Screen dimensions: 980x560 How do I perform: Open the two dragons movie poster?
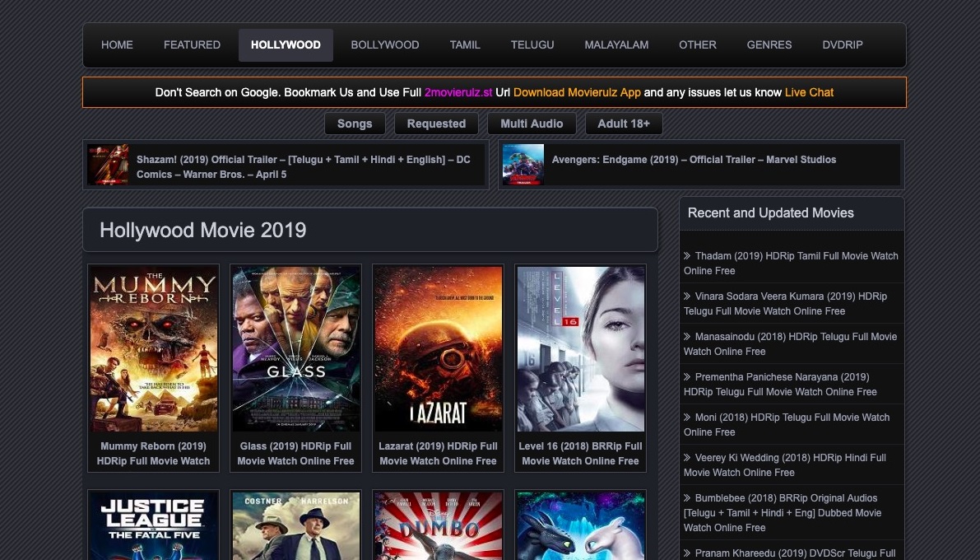click(x=581, y=526)
